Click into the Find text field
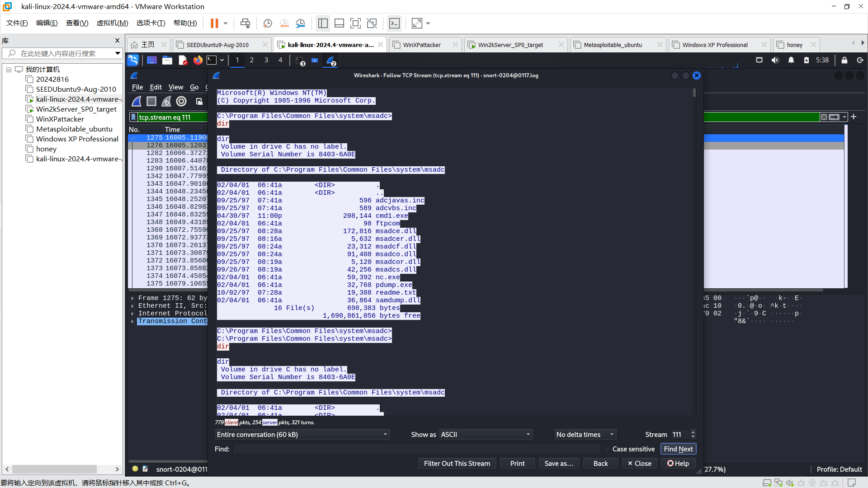Screen dimensions: 868x488 [x=416, y=449]
